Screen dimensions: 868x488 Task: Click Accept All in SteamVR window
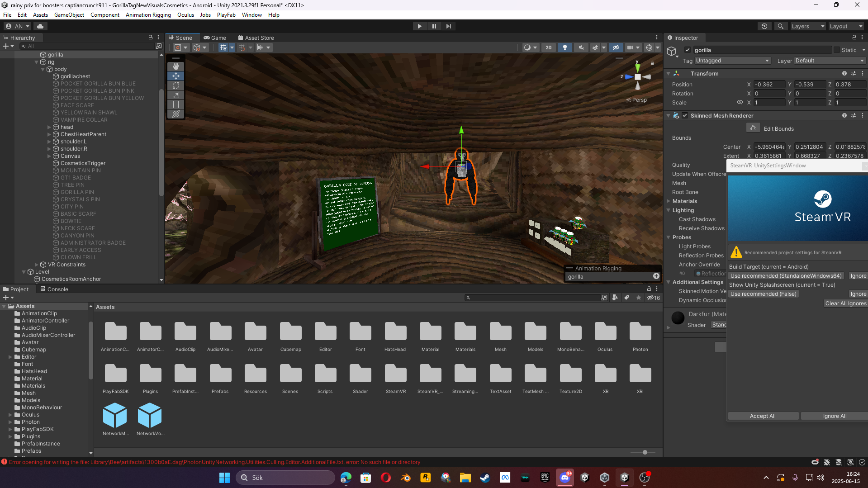[763, 416]
